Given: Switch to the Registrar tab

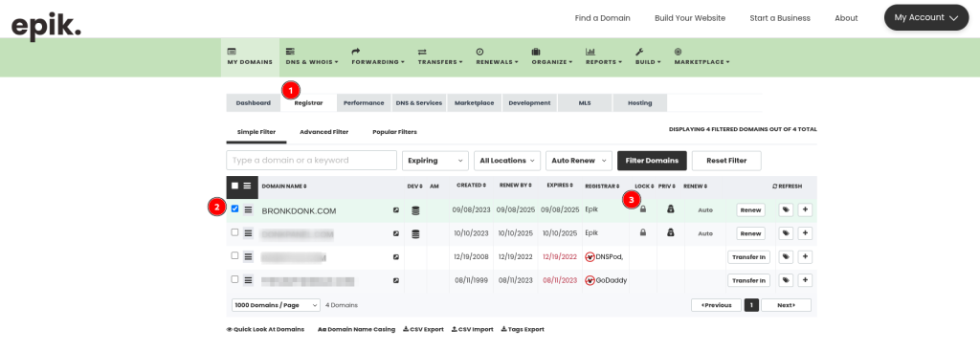Looking at the screenshot, I should (x=308, y=103).
